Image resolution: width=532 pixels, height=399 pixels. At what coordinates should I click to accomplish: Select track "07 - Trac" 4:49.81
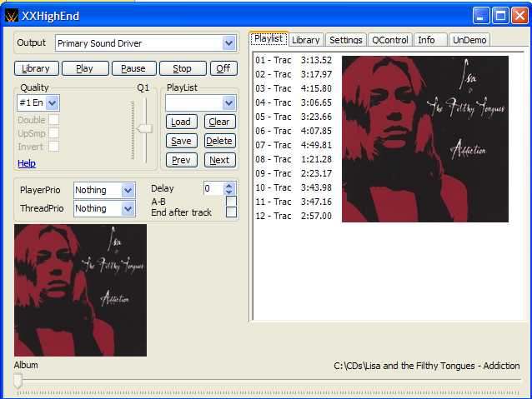[x=294, y=145]
